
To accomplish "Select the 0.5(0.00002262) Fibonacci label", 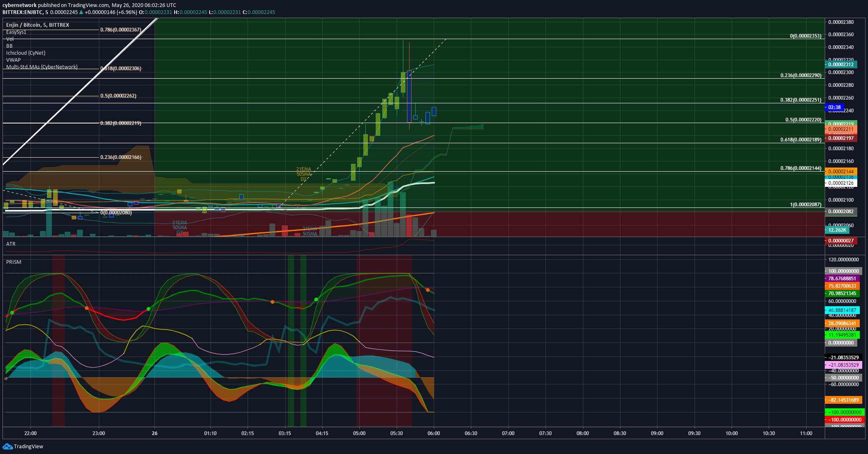I will point(118,96).
